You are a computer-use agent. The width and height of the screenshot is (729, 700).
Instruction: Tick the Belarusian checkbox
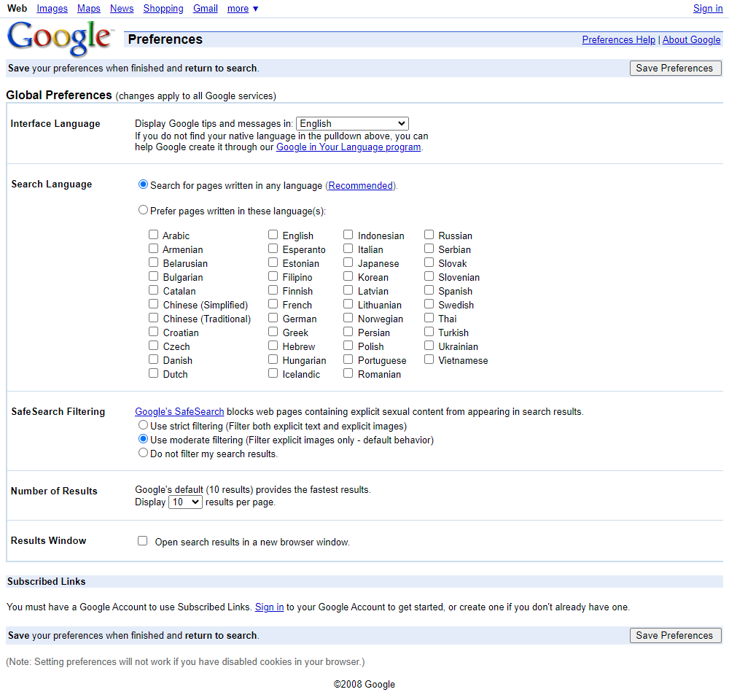153,262
